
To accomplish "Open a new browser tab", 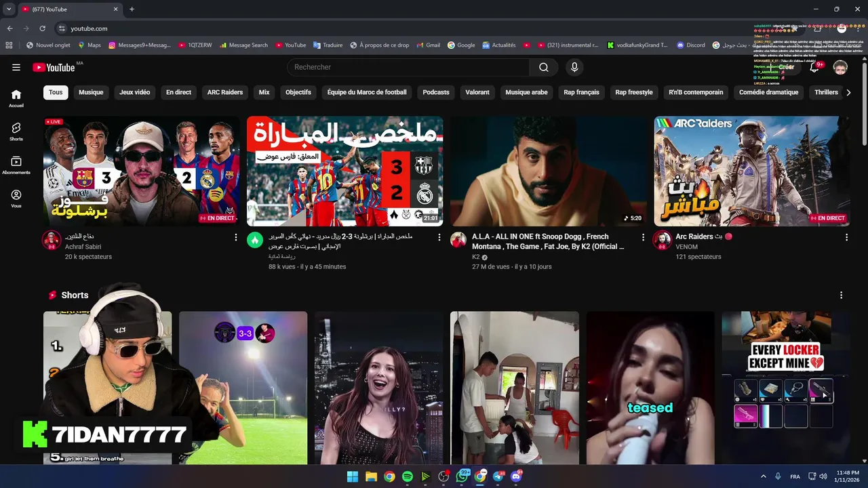I will (132, 9).
